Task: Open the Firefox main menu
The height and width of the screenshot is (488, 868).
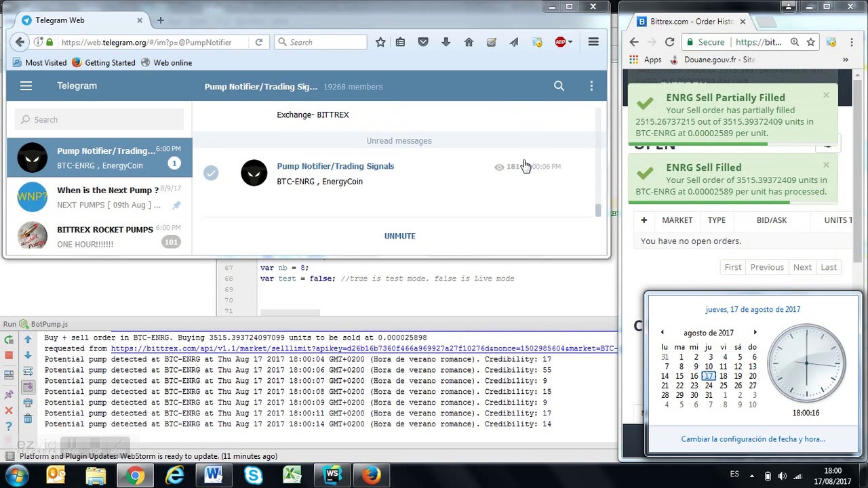Action: point(593,42)
